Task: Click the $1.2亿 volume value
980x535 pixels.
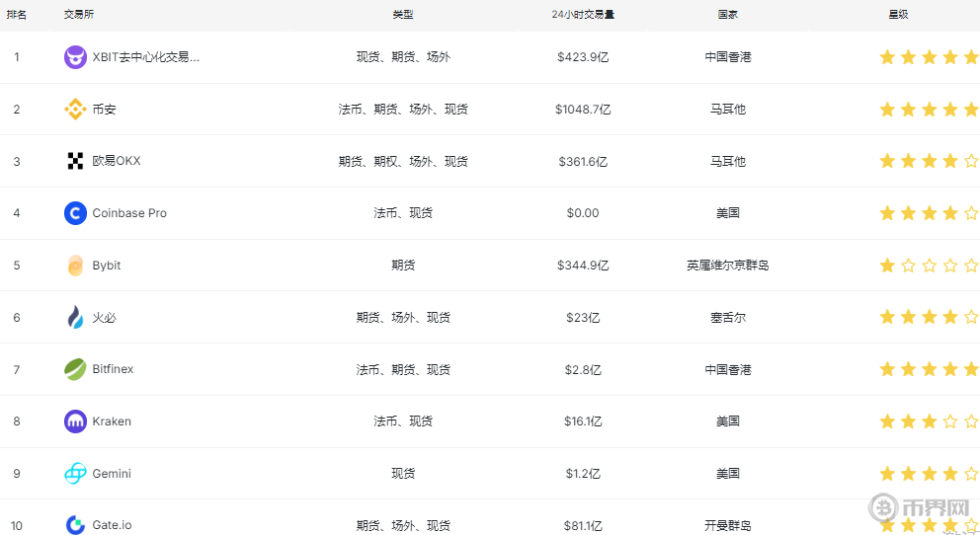Action: 583,474
